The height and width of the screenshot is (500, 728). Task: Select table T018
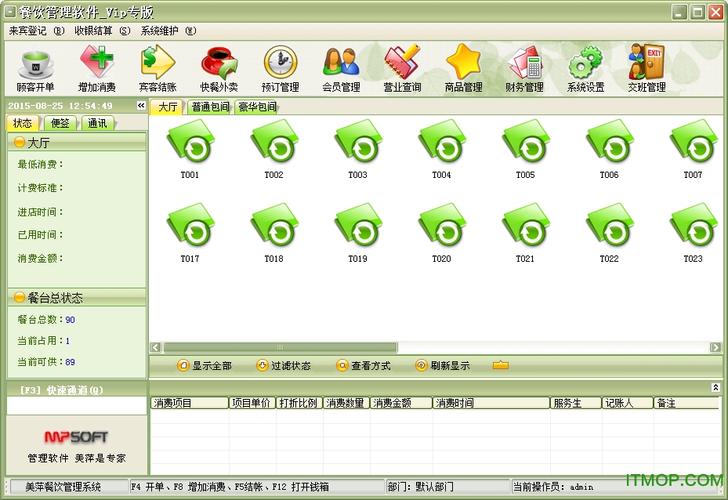coord(274,233)
